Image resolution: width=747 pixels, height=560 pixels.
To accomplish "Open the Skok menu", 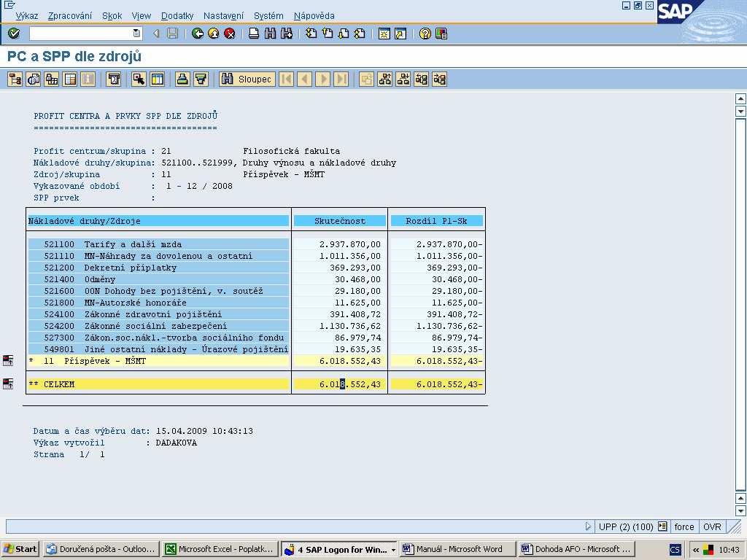I will click(x=112, y=16).
